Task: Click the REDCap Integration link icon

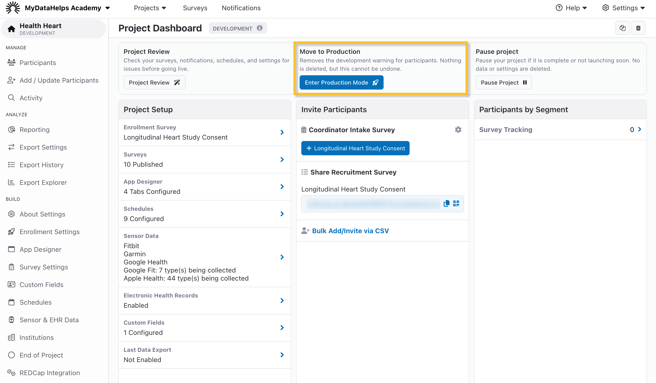Action: 11,373
